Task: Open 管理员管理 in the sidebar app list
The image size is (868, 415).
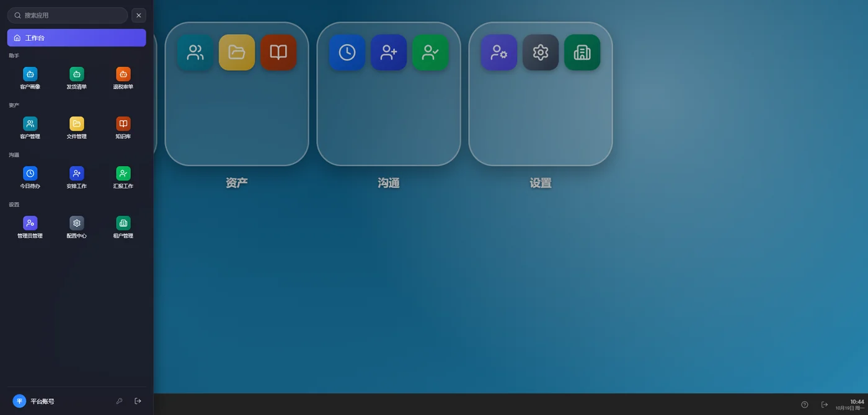Action: [30, 227]
